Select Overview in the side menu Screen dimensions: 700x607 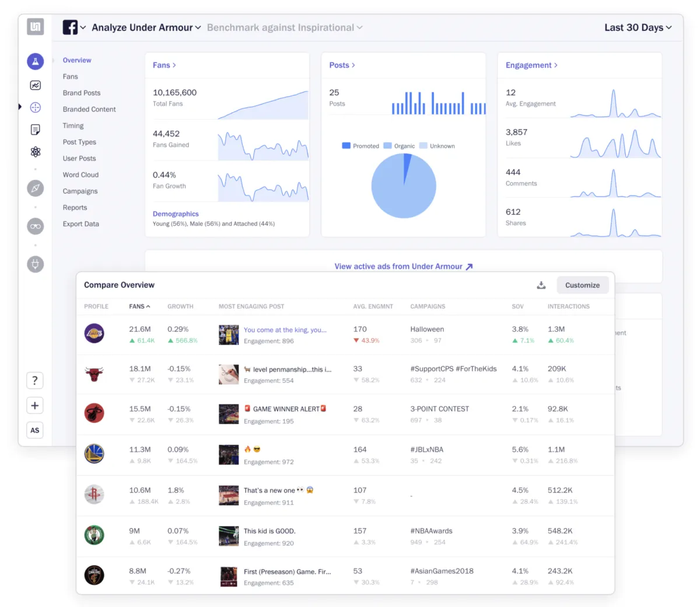(x=77, y=60)
